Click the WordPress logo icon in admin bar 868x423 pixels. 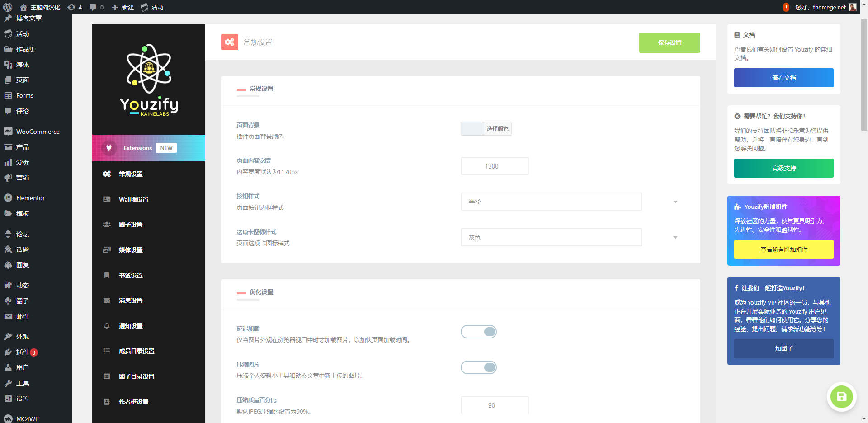(x=8, y=7)
